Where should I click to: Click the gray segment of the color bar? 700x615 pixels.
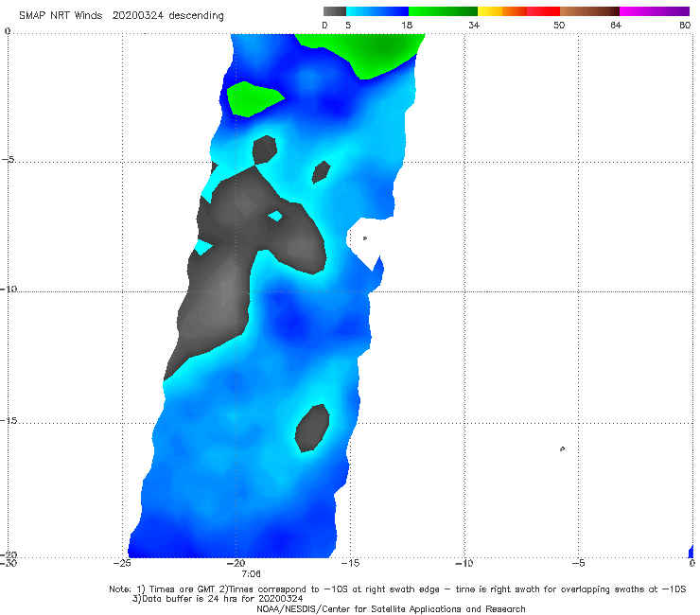click(335, 11)
